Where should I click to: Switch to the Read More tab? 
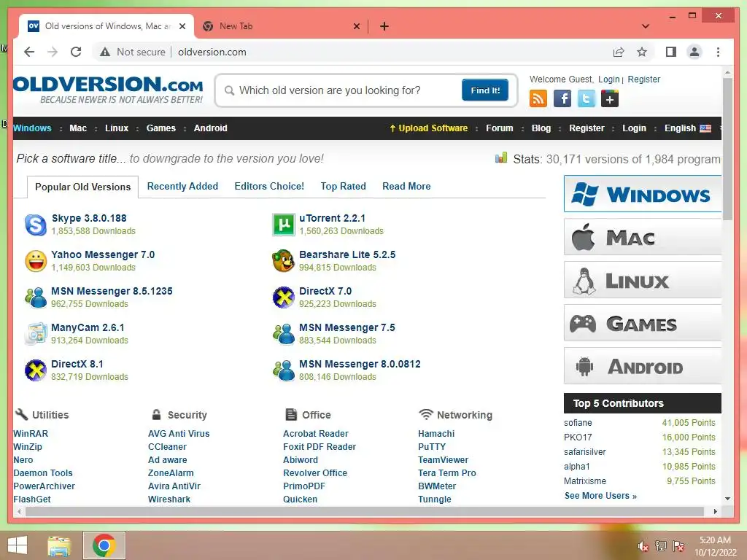[x=406, y=186]
